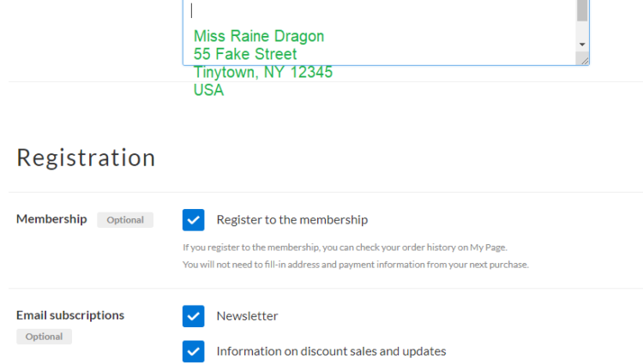
Task: Click the "Register to the membership" label text
Action: 291,220
